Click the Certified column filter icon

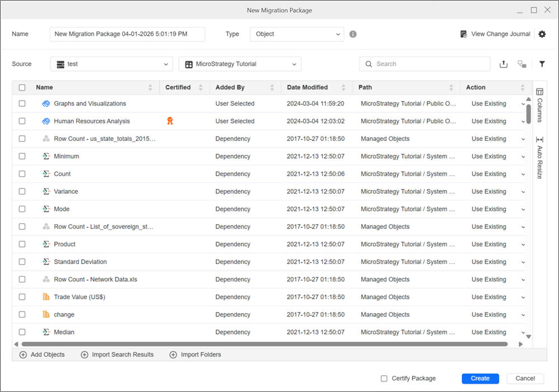click(x=201, y=88)
